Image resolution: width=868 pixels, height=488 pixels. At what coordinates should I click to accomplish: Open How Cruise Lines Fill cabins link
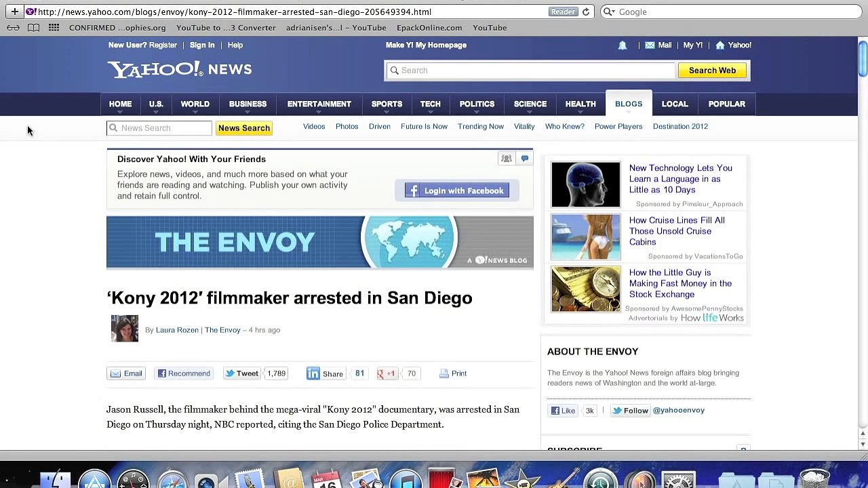tap(677, 231)
